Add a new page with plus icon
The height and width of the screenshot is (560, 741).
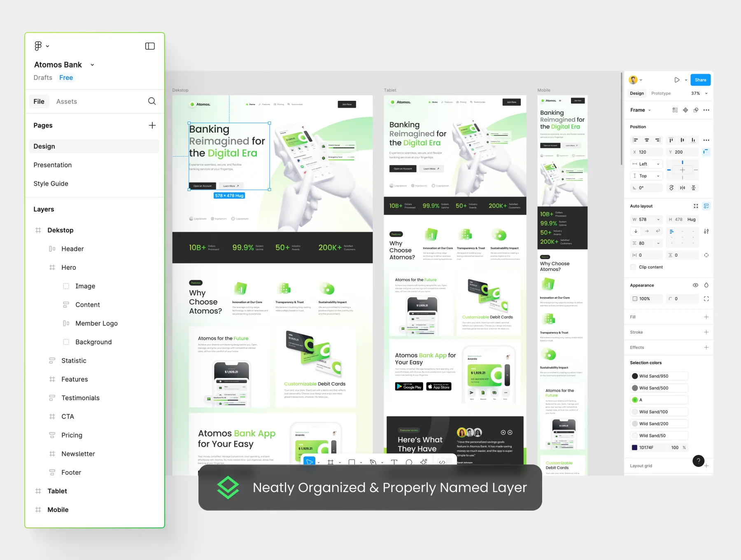(x=152, y=125)
